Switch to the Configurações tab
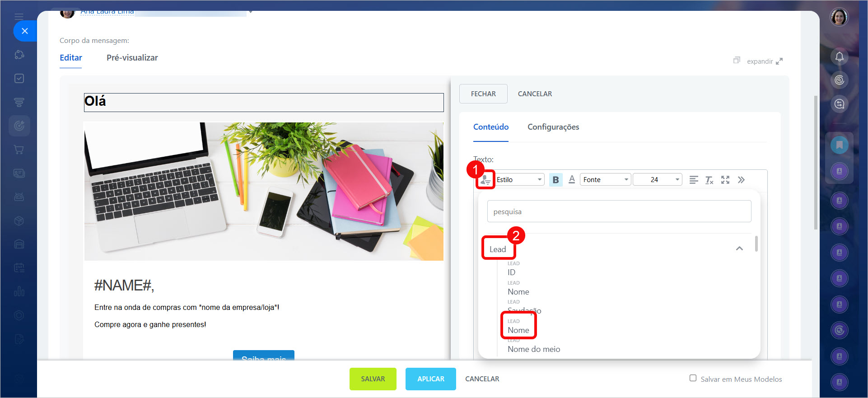This screenshot has width=868, height=398. pos(553,127)
